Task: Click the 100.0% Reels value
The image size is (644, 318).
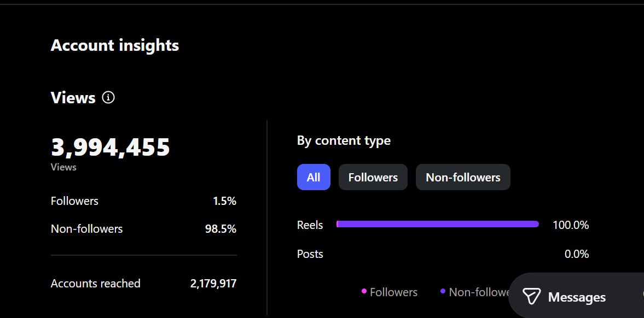Action: [571, 225]
